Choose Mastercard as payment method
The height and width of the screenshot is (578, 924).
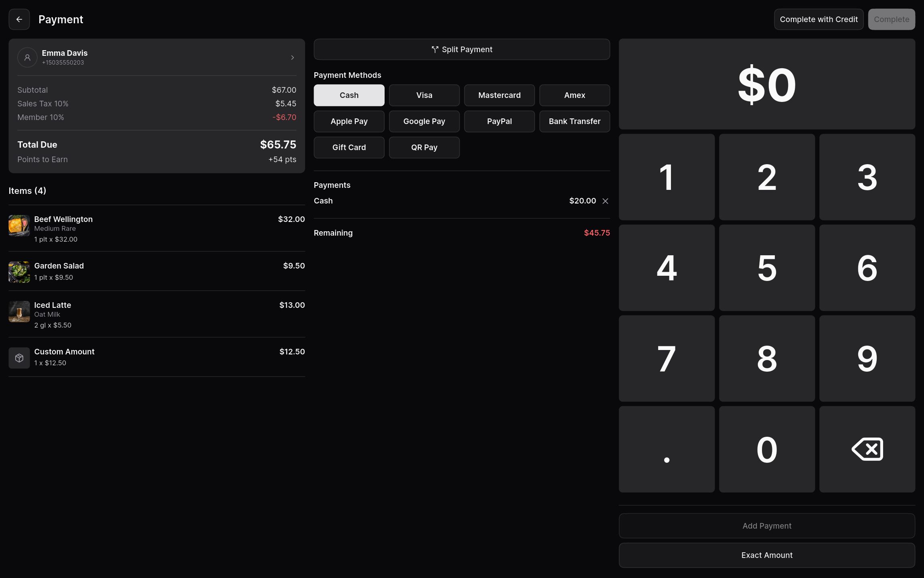click(x=499, y=95)
